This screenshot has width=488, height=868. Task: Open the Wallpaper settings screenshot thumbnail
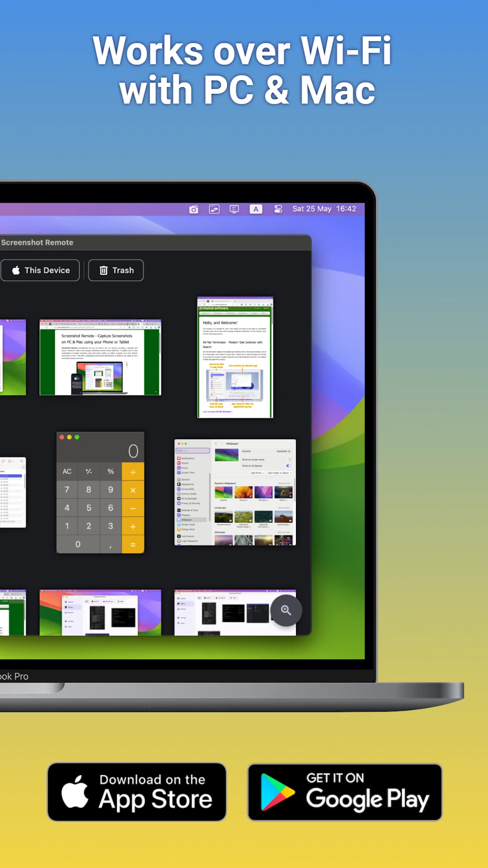click(x=235, y=492)
